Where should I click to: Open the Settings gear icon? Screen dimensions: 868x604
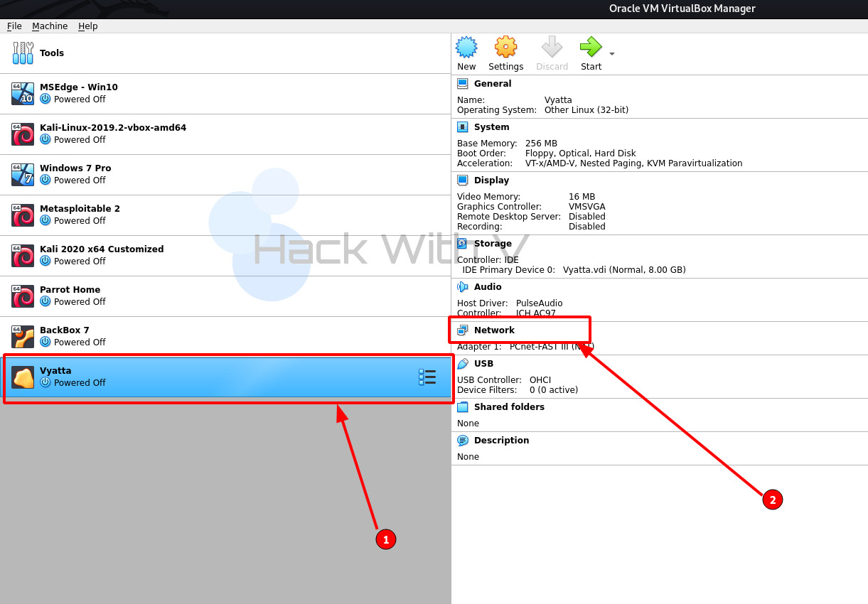(x=505, y=48)
